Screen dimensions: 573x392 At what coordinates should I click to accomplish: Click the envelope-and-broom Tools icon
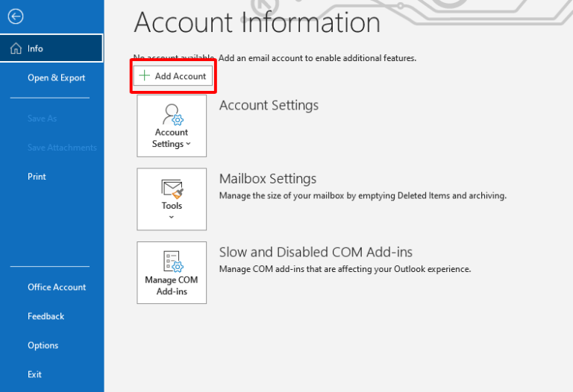(172, 189)
